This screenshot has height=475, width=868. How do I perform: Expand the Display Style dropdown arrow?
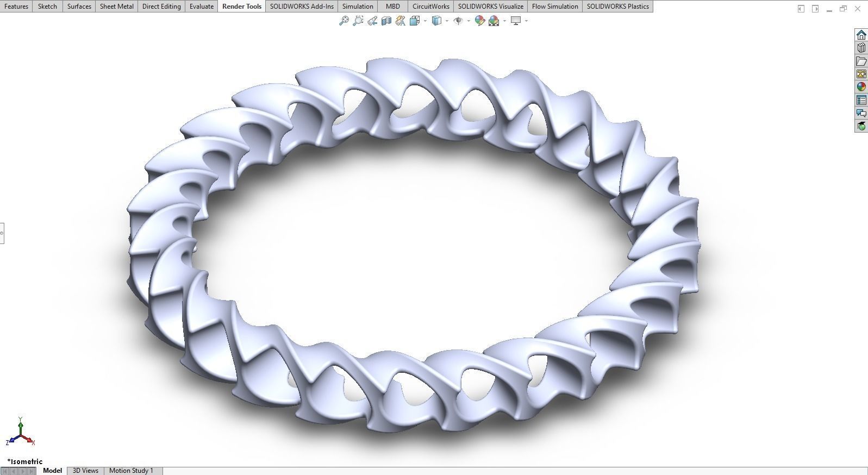(x=447, y=21)
